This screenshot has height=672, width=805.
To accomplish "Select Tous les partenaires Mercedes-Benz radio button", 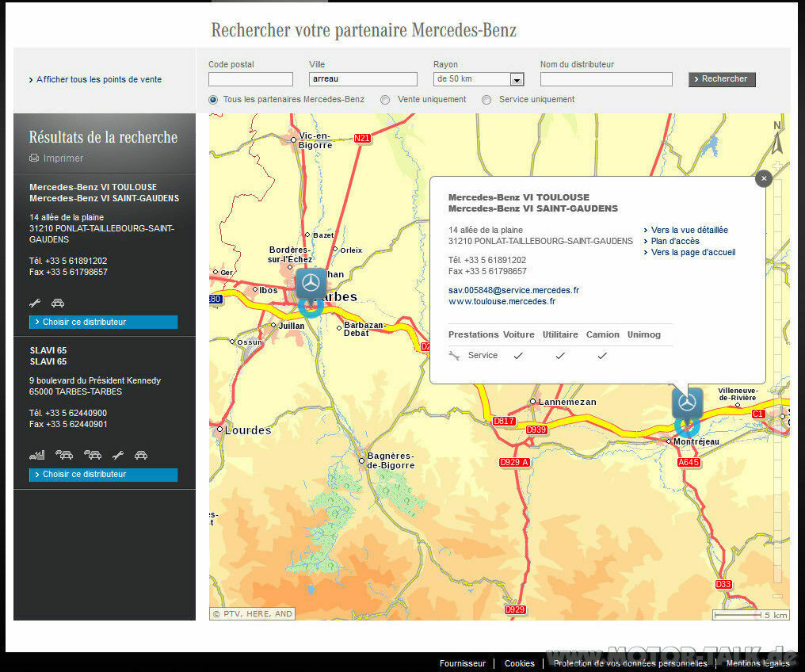I will 213,100.
